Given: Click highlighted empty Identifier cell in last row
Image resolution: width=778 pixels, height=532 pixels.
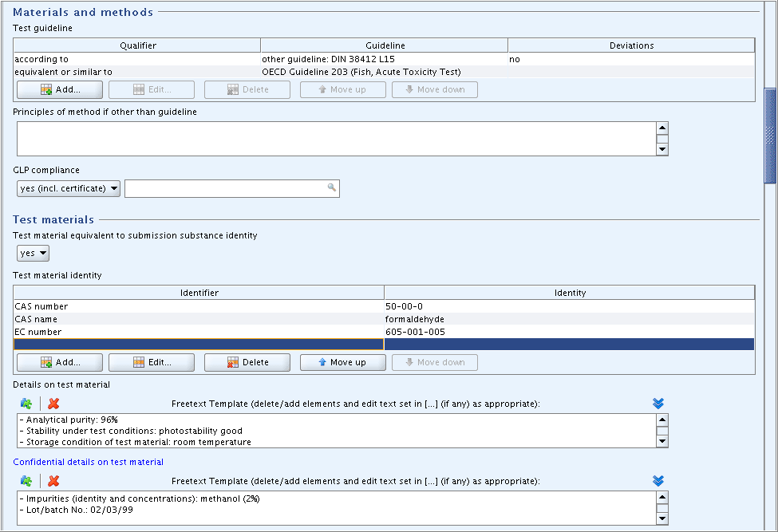Looking at the screenshot, I should [199, 345].
